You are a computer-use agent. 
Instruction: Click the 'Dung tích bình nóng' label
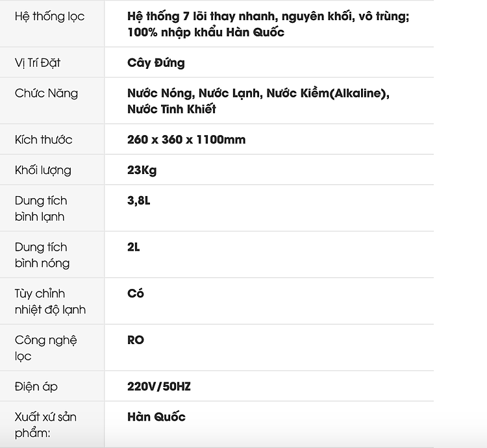42,255
